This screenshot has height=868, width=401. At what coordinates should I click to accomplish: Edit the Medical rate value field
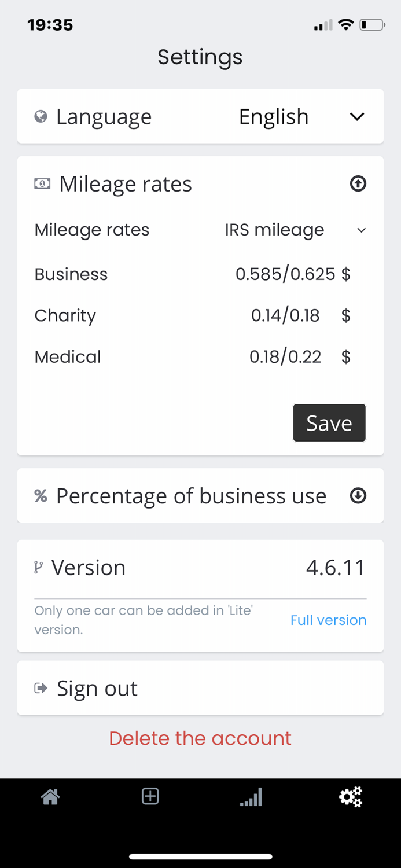286,356
